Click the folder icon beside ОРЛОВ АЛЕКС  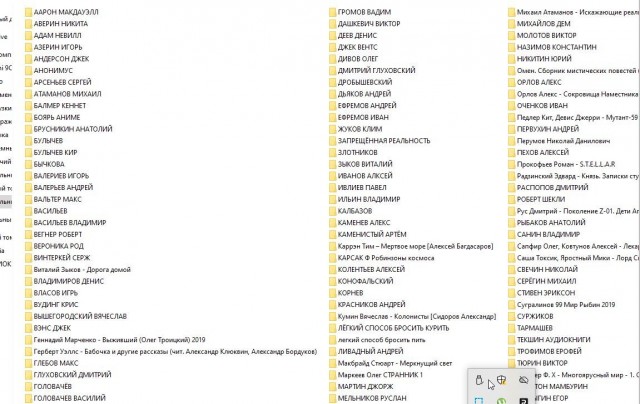click(x=511, y=82)
